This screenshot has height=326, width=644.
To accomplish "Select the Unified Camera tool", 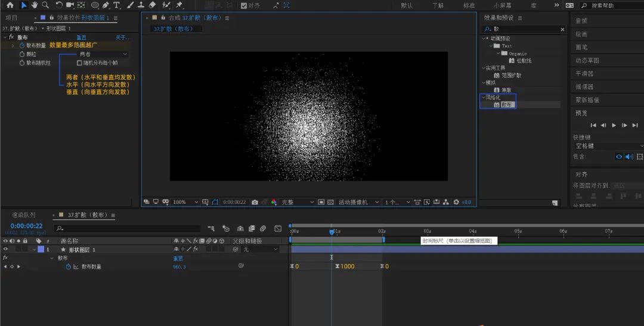I will (70, 5).
